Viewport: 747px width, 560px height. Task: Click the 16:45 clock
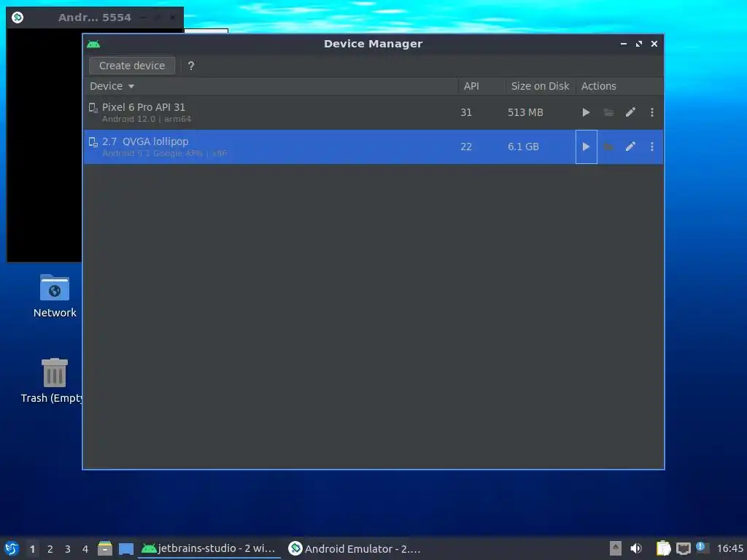(729, 548)
